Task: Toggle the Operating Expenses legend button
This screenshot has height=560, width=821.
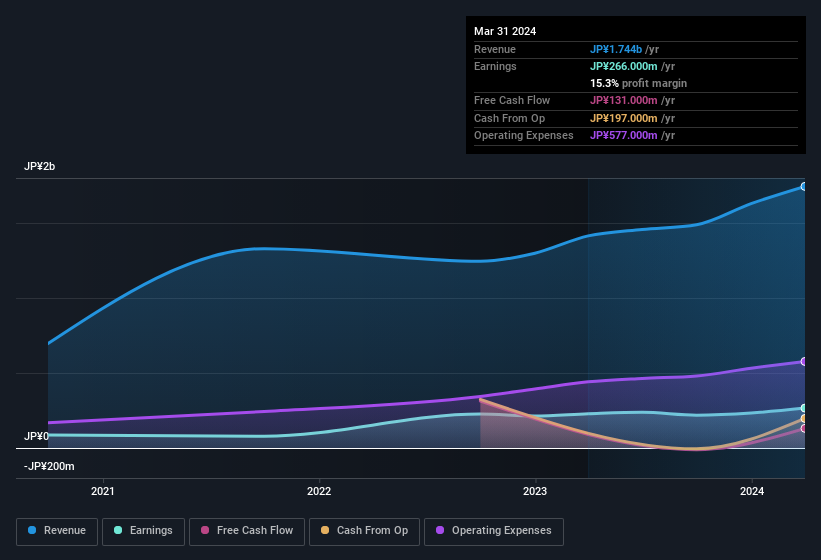Action: (x=494, y=531)
